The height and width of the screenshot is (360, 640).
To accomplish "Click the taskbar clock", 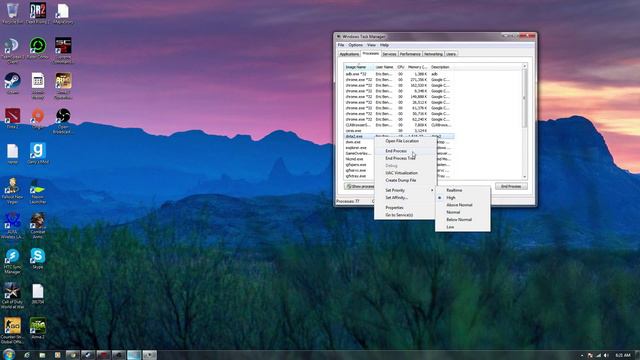I will coord(623,356).
